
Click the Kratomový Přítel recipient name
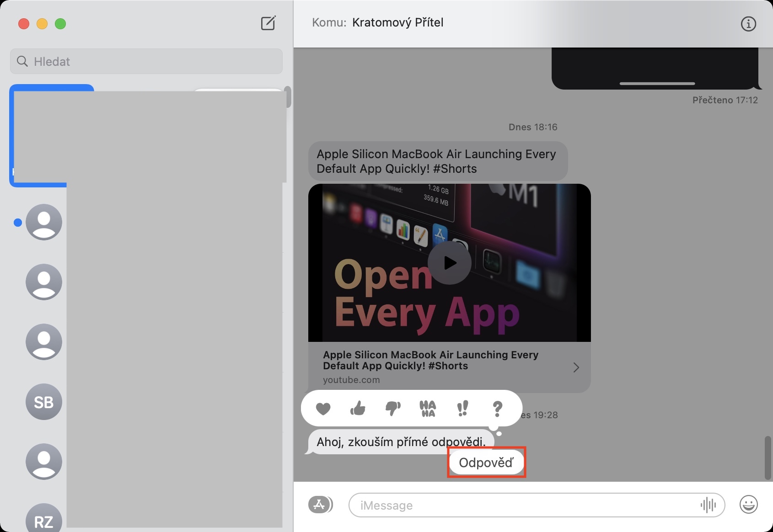pyautogui.click(x=398, y=22)
